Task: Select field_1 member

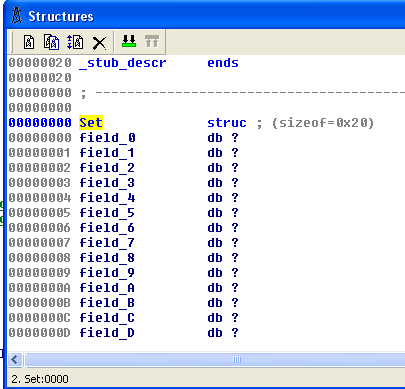Action: (x=107, y=153)
